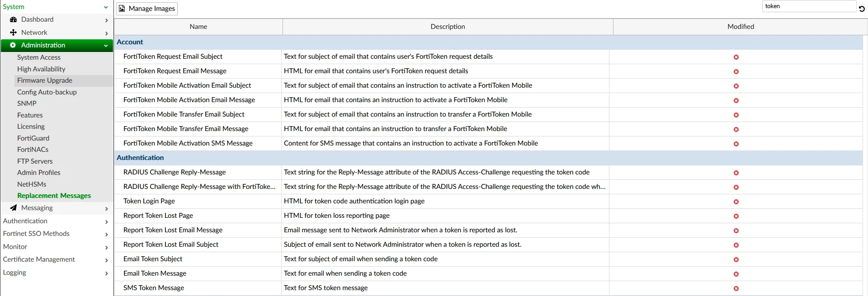Collapse the System section chevron
Image resolution: width=868 pixels, height=296 pixels.
[x=106, y=7]
